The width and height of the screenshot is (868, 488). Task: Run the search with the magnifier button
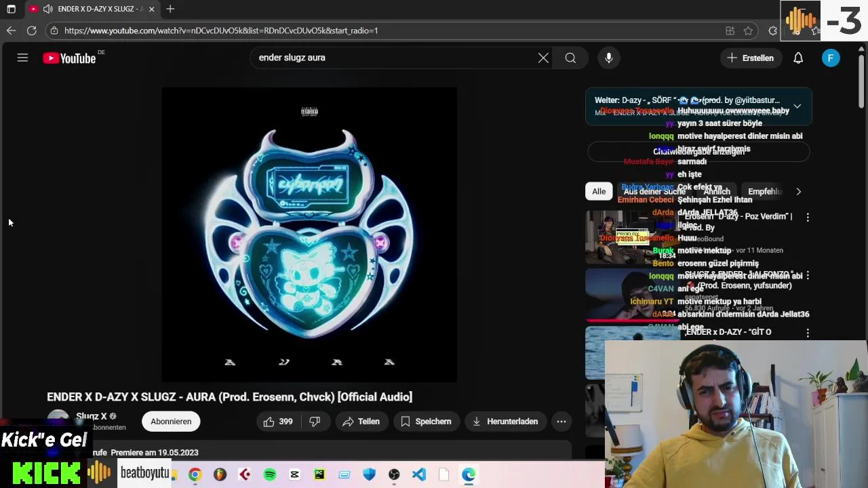coord(570,58)
